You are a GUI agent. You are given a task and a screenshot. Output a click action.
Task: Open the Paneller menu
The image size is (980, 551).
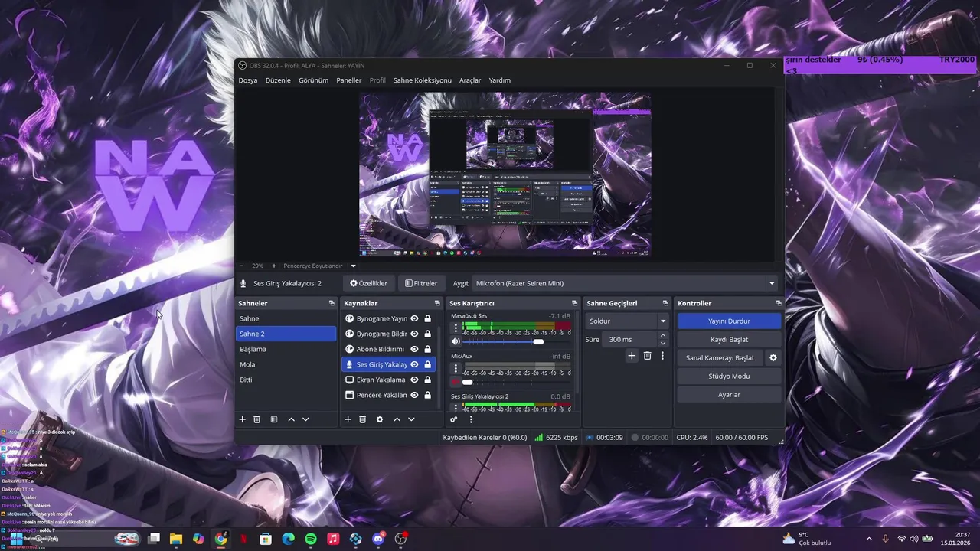coord(348,80)
